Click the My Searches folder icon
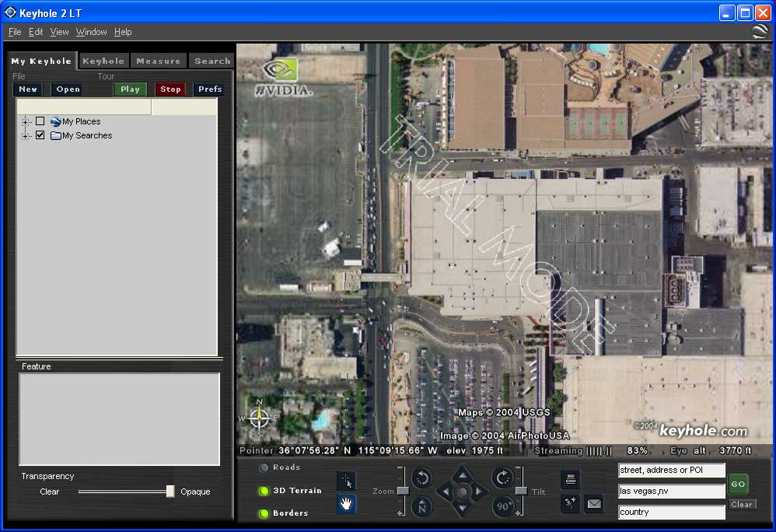The image size is (776, 532). [55, 135]
